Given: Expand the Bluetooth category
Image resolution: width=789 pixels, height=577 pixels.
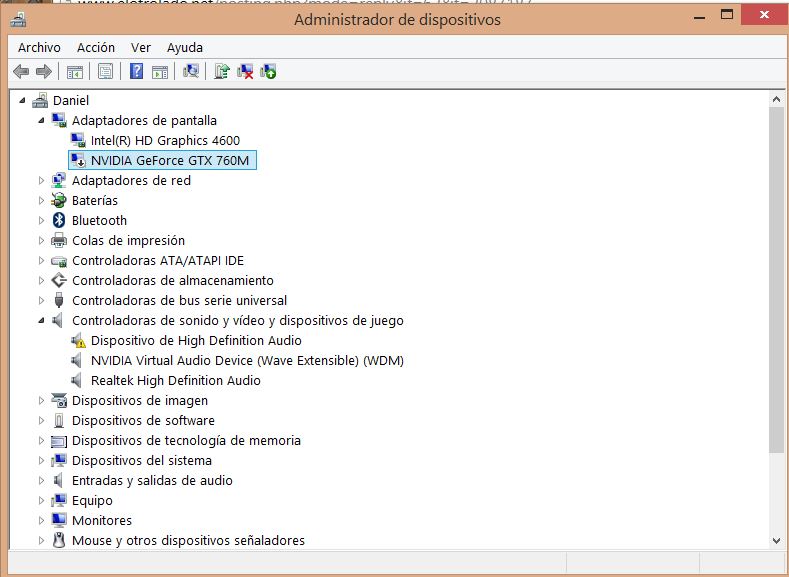Looking at the screenshot, I should [x=41, y=220].
